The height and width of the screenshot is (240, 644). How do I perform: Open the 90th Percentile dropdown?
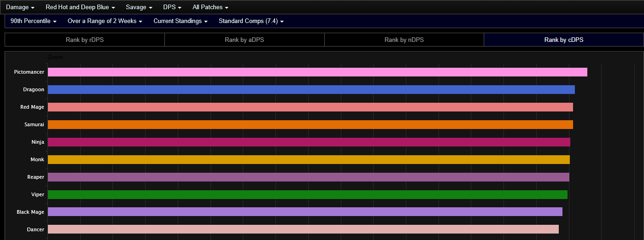pos(34,21)
